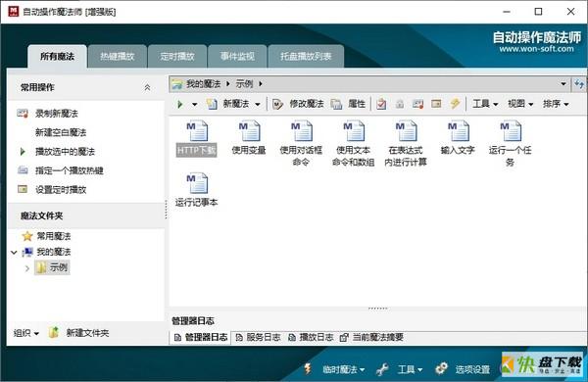Click the lightning hotkey toolbar icon
The height and width of the screenshot is (382, 588).
point(455,104)
